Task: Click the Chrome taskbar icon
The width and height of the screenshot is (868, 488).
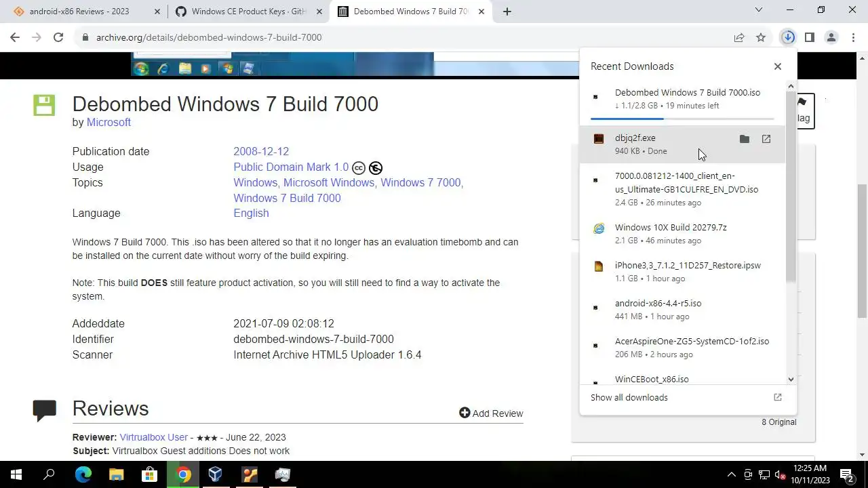Action: [x=183, y=474]
